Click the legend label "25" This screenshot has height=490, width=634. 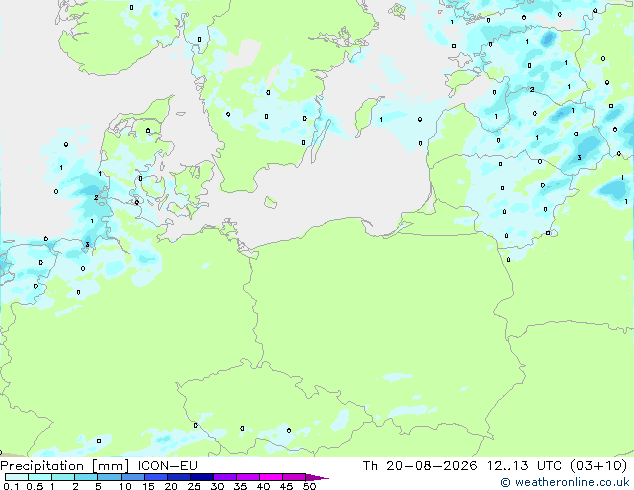tap(194, 486)
